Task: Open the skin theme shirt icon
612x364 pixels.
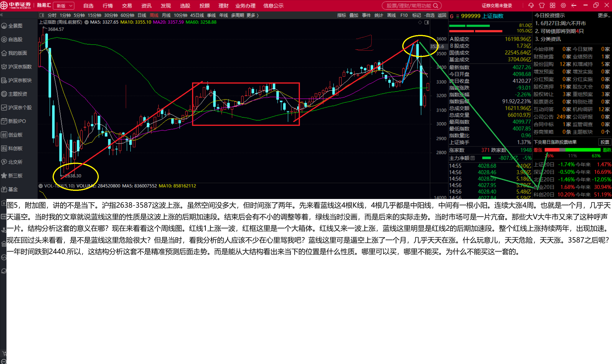Action: pyautogui.click(x=542, y=5)
